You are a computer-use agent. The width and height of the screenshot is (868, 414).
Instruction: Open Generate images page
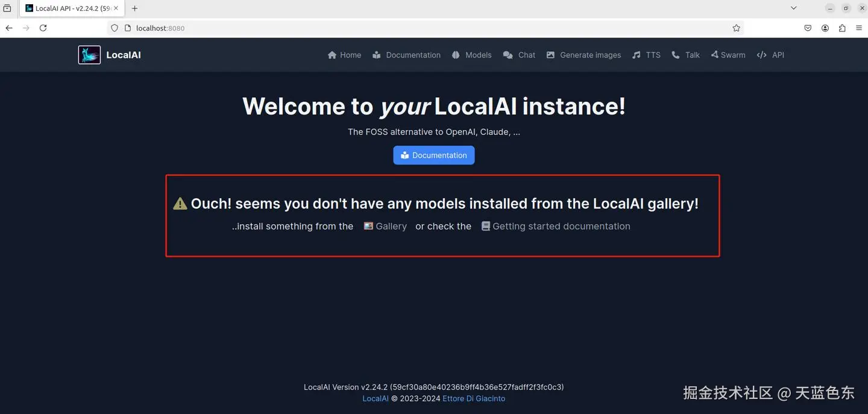[583, 55]
